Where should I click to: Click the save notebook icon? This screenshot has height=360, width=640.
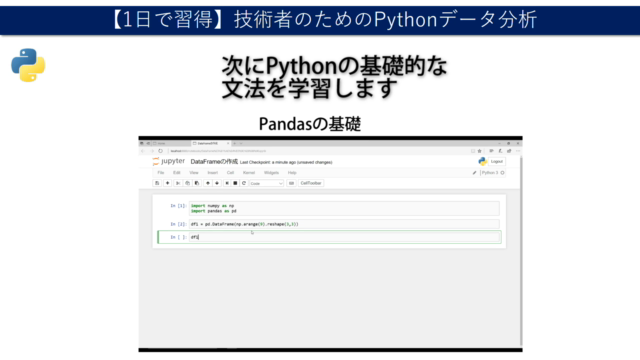pyautogui.click(x=157, y=183)
